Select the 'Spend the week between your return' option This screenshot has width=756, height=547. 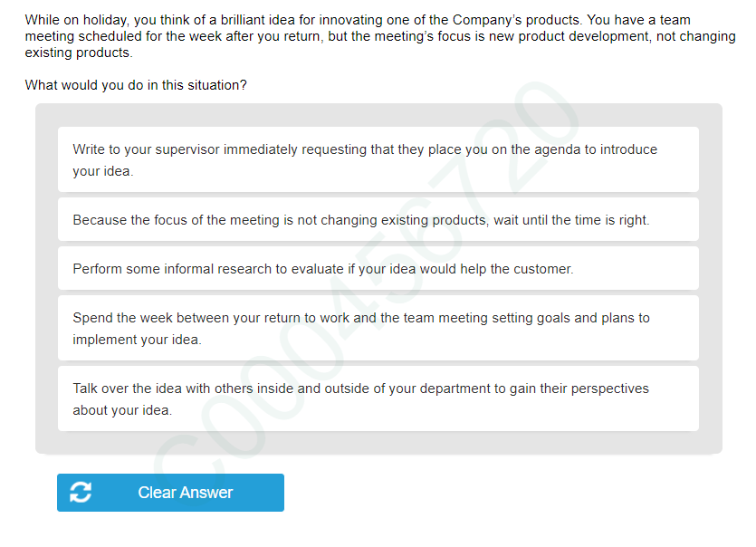(378, 328)
